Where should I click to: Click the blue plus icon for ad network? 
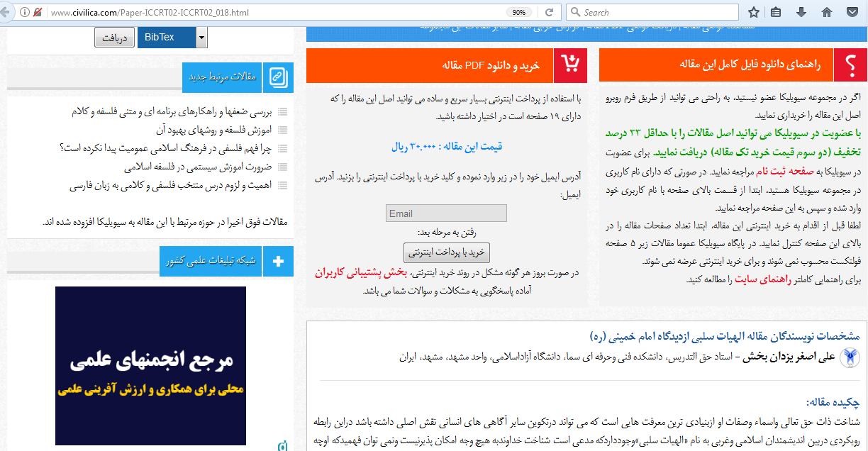[278, 261]
